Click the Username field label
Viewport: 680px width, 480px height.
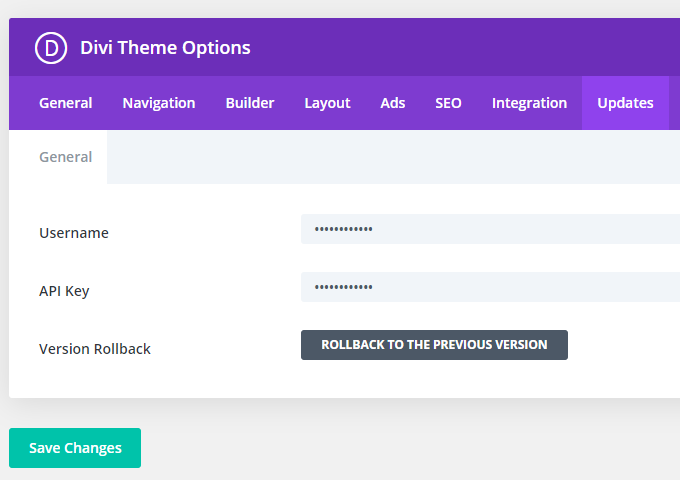point(74,233)
